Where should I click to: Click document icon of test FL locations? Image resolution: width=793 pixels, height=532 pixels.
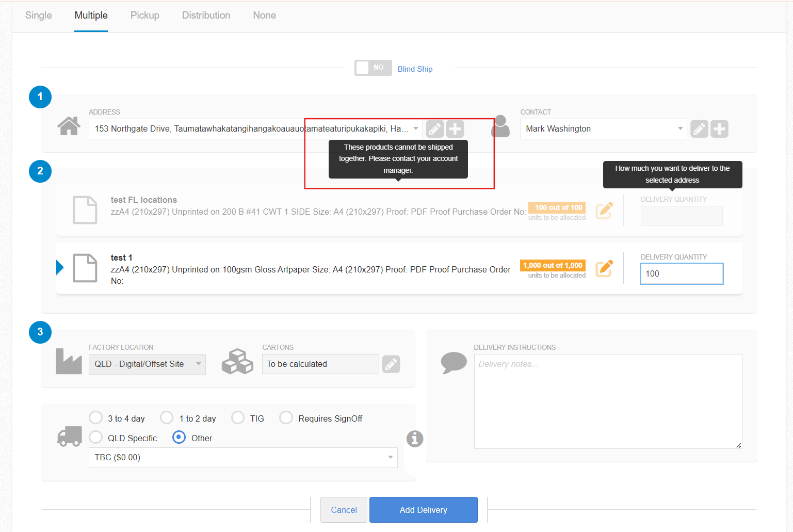point(85,210)
